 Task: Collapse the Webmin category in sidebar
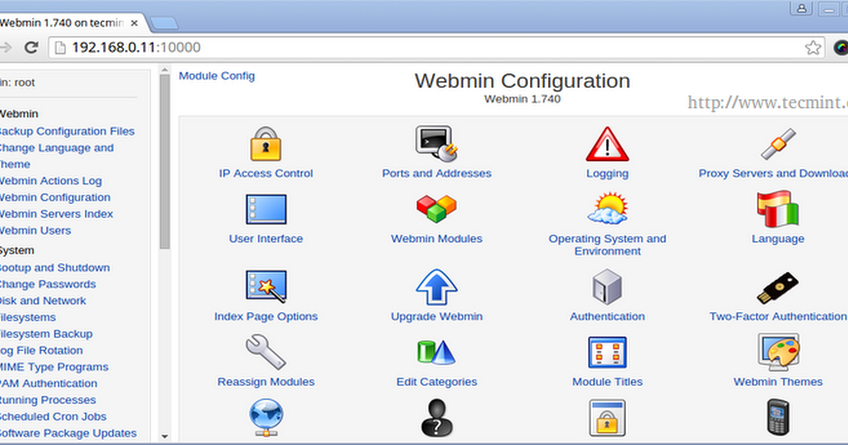(x=19, y=114)
